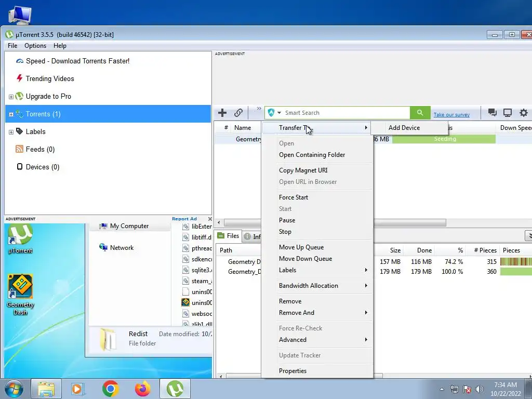Click the Devices phone icon
532x399 pixels.
tap(20, 167)
